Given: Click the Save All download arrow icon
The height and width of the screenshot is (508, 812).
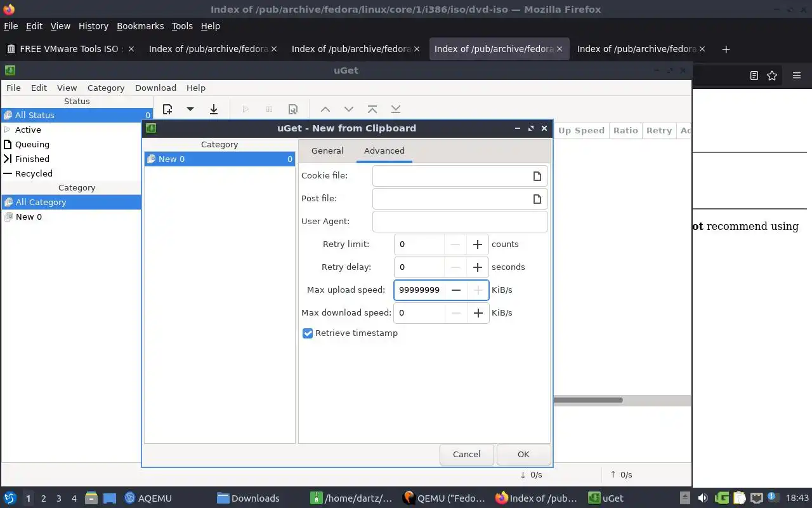Looking at the screenshot, I should [x=214, y=109].
